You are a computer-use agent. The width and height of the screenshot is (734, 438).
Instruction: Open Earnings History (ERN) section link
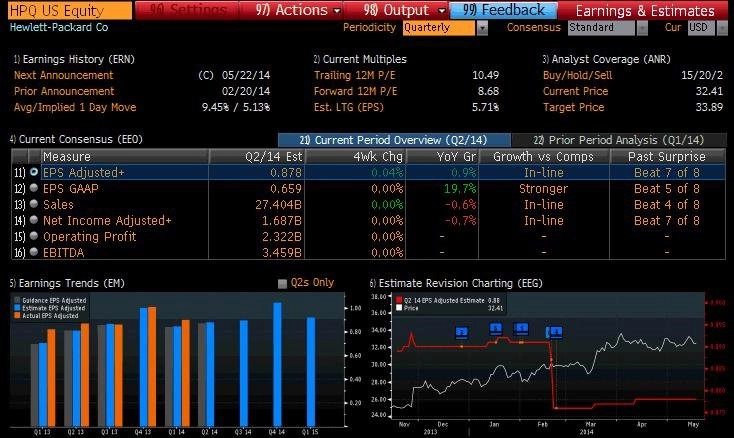pos(74,59)
